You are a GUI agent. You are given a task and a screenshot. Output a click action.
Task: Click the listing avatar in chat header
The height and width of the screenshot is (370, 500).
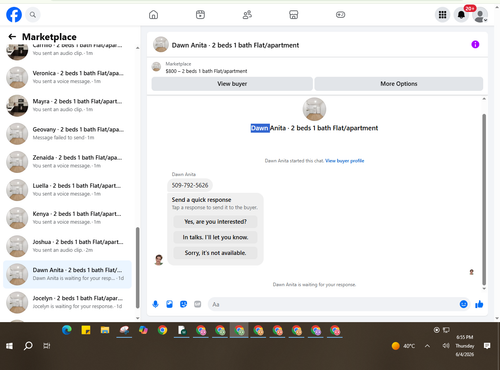(161, 44)
